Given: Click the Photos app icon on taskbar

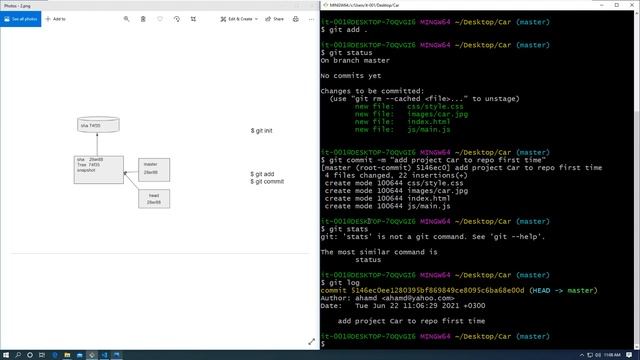Looking at the screenshot, I should pyautogui.click(x=117, y=355).
